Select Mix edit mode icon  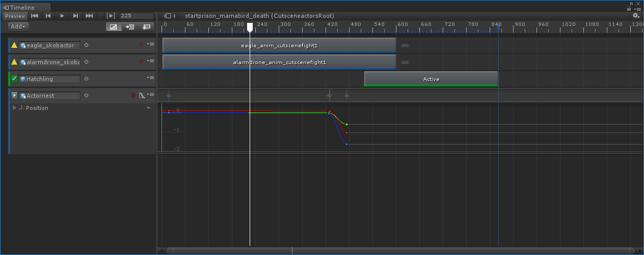113,26
